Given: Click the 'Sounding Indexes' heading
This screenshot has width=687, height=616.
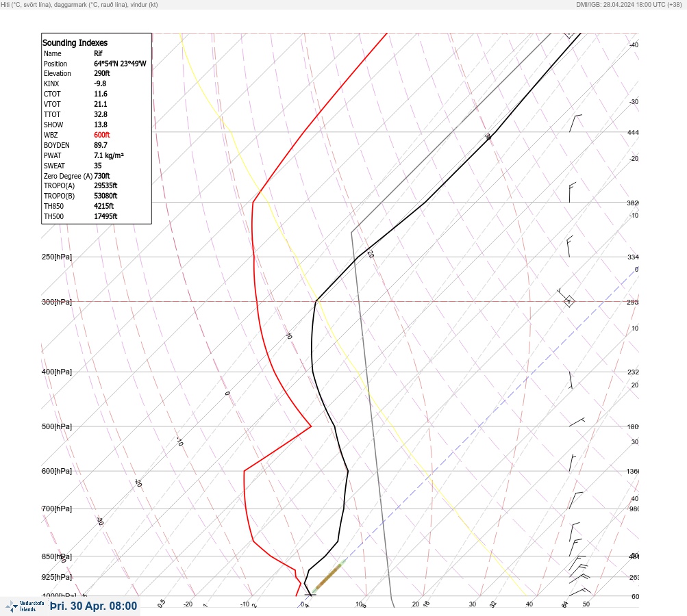Looking at the screenshot, I should [x=75, y=43].
